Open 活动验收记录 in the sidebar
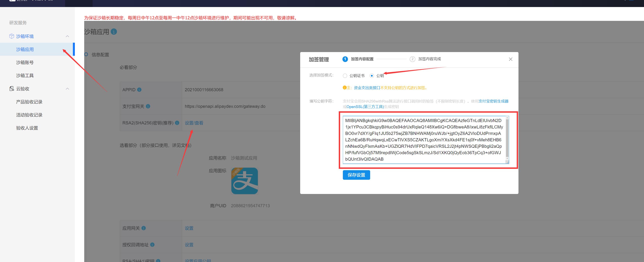Image resolution: width=644 pixels, height=262 pixels. coord(29,115)
